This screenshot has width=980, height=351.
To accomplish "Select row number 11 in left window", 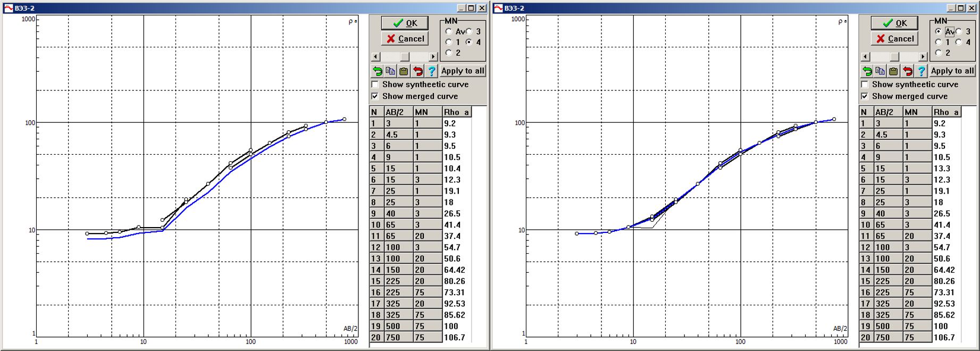I will pos(376,236).
